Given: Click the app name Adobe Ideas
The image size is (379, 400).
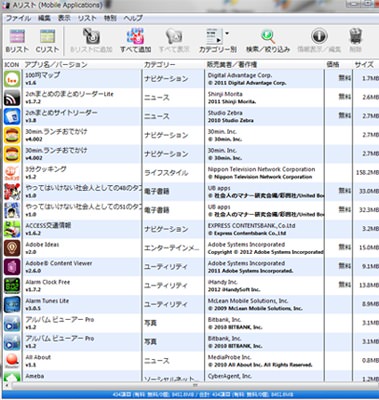Looking at the screenshot, I should [42, 244].
